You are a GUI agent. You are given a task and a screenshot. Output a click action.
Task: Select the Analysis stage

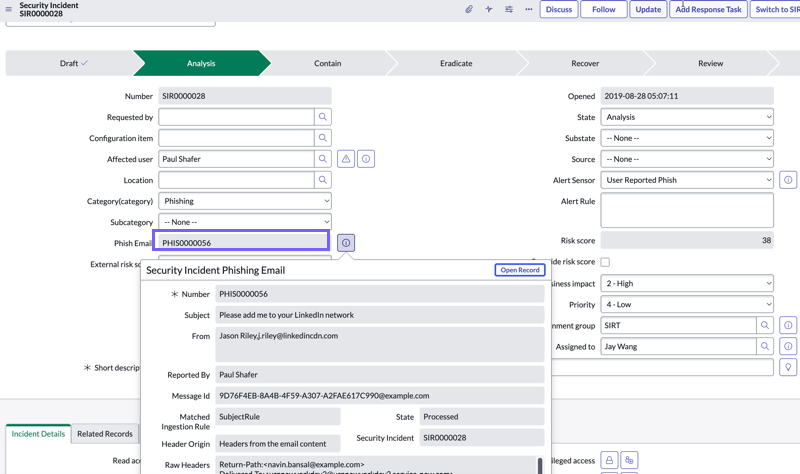[x=201, y=63]
